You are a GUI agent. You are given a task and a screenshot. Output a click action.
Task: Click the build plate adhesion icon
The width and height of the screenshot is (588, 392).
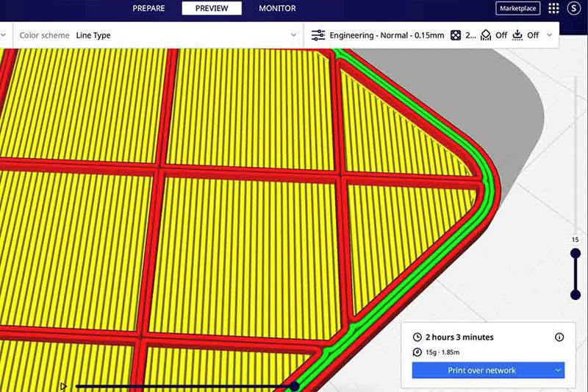[x=517, y=35]
